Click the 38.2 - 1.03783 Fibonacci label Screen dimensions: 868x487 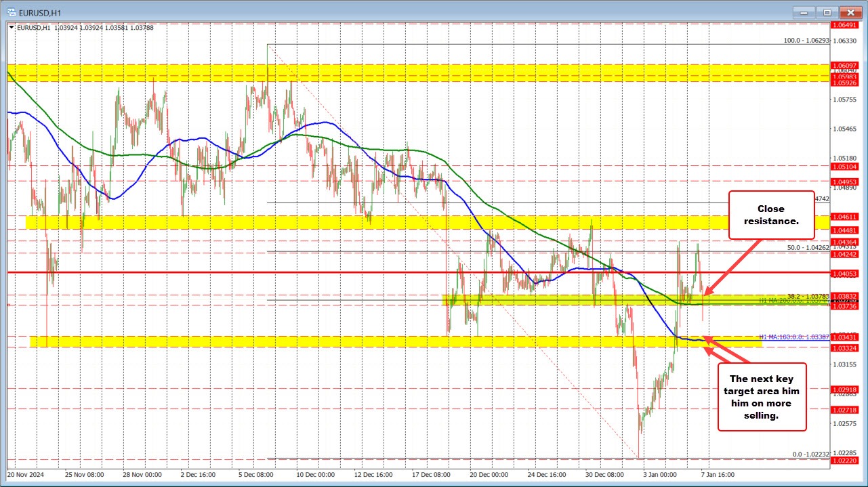point(808,296)
